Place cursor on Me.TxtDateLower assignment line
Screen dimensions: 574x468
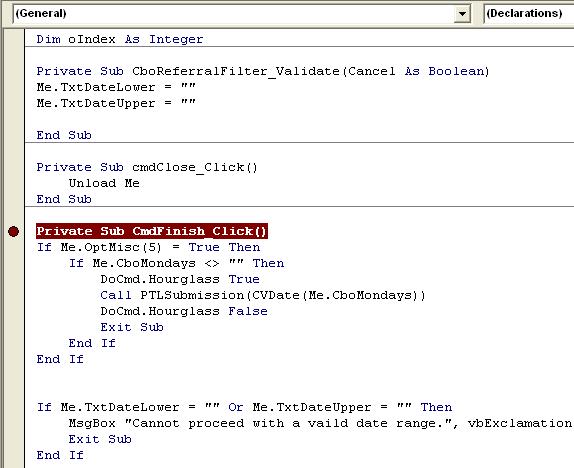[x=116, y=88]
